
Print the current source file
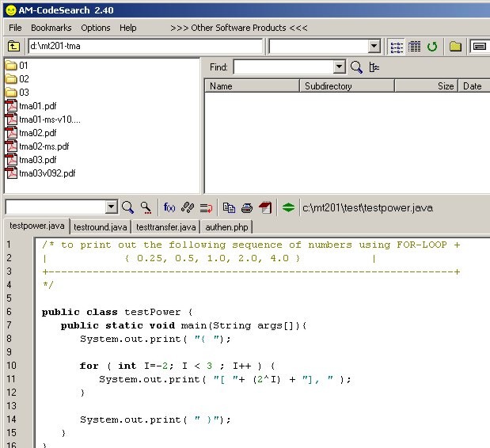tap(247, 207)
